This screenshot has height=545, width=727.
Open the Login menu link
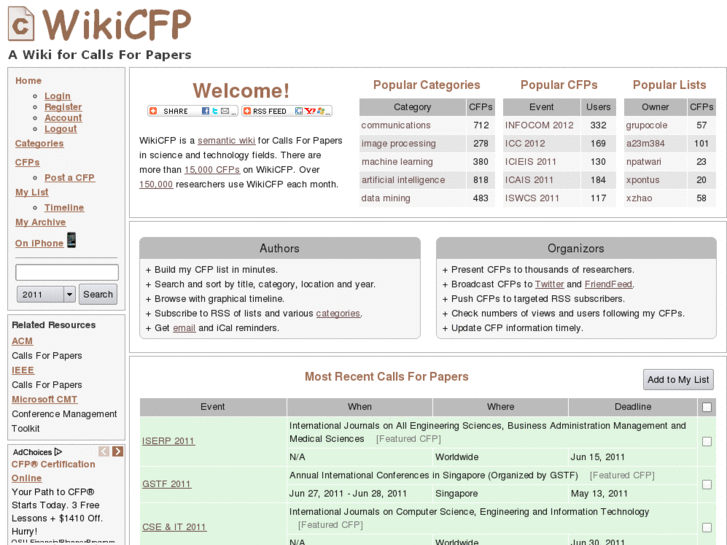point(57,96)
